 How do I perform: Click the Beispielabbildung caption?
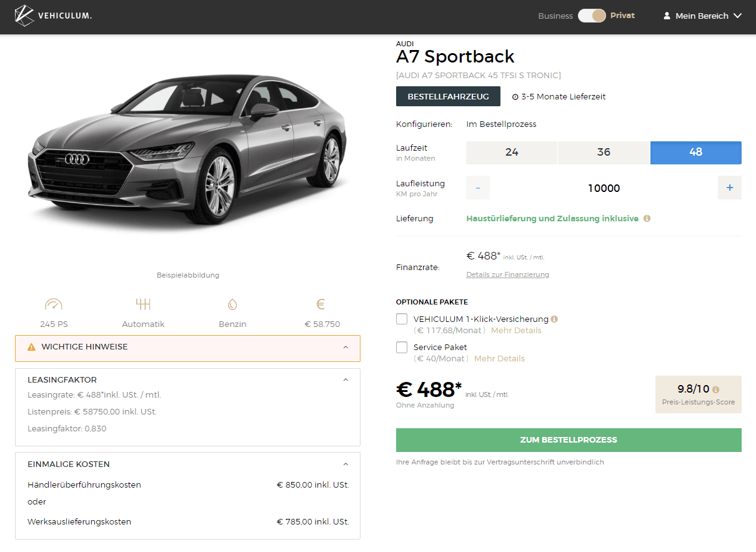click(x=188, y=275)
